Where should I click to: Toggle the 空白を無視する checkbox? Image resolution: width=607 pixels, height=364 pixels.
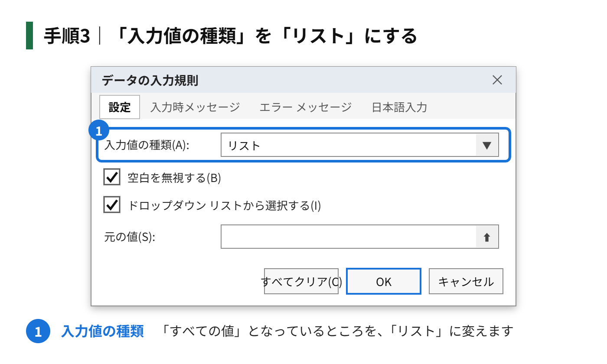(112, 177)
